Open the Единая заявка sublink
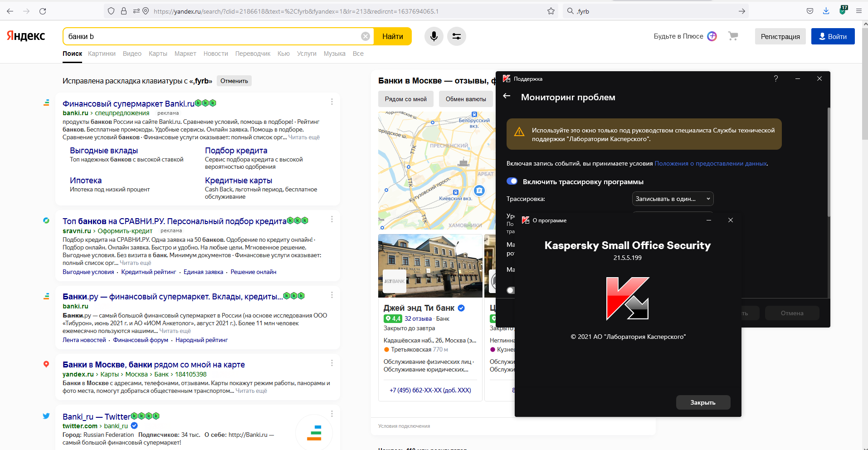 click(203, 272)
